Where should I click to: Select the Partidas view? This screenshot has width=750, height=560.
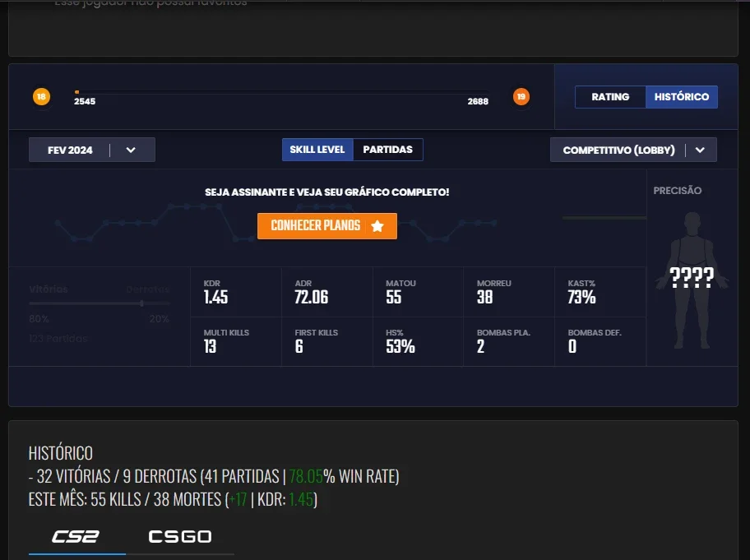pyautogui.click(x=388, y=150)
